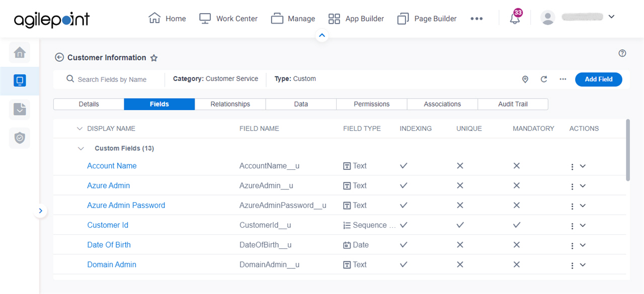Open the Audit Trail tab
This screenshot has width=644, height=294.
(513, 104)
